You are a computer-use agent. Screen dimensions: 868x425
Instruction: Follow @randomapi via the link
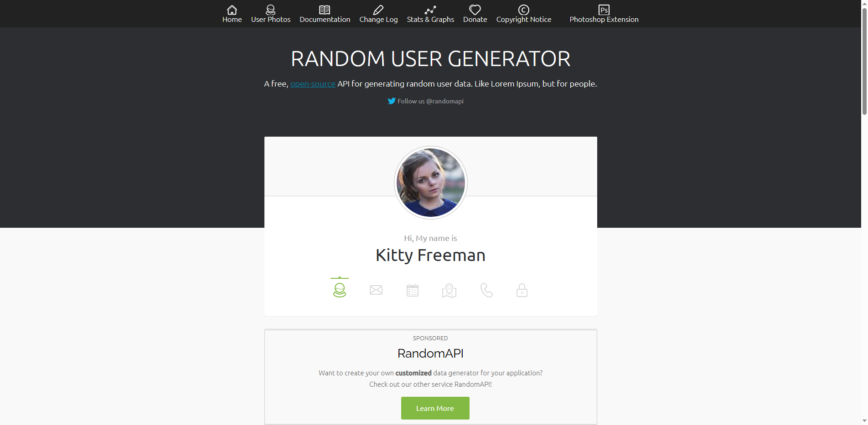(430, 101)
